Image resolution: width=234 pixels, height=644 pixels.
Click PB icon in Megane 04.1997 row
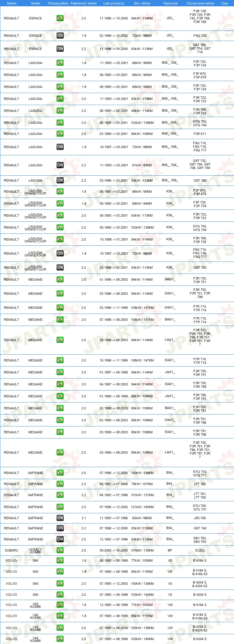click(60, 384)
